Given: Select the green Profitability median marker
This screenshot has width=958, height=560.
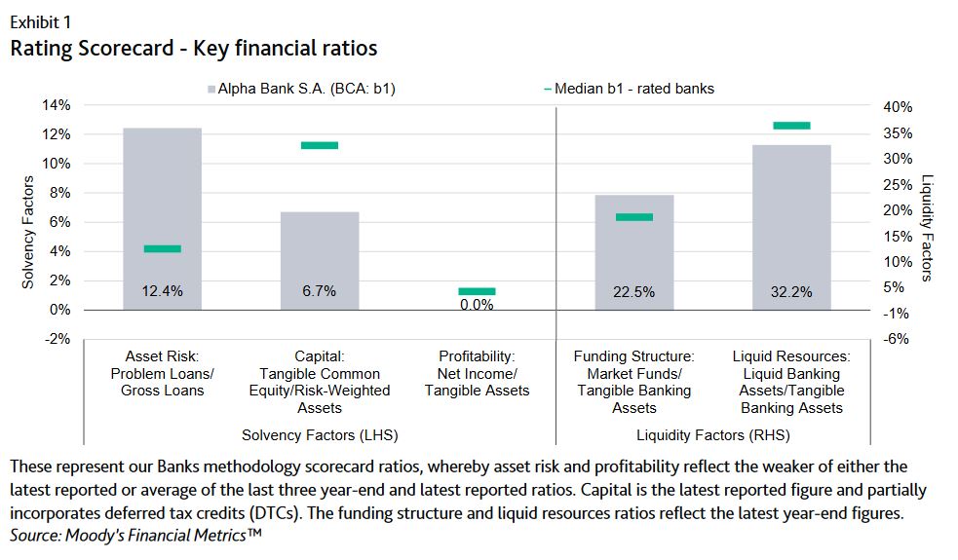Looking at the screenshot, I should tap(477, 291).
